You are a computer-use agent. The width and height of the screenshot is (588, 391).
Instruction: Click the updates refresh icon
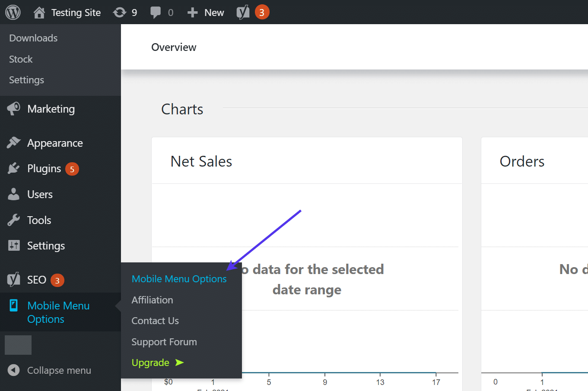[119, 13]
